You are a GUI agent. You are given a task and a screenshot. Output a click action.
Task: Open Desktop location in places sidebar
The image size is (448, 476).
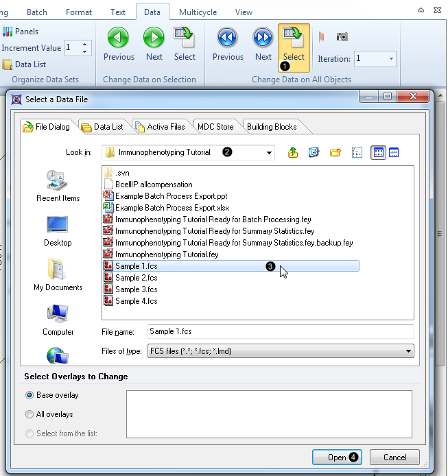58,230
